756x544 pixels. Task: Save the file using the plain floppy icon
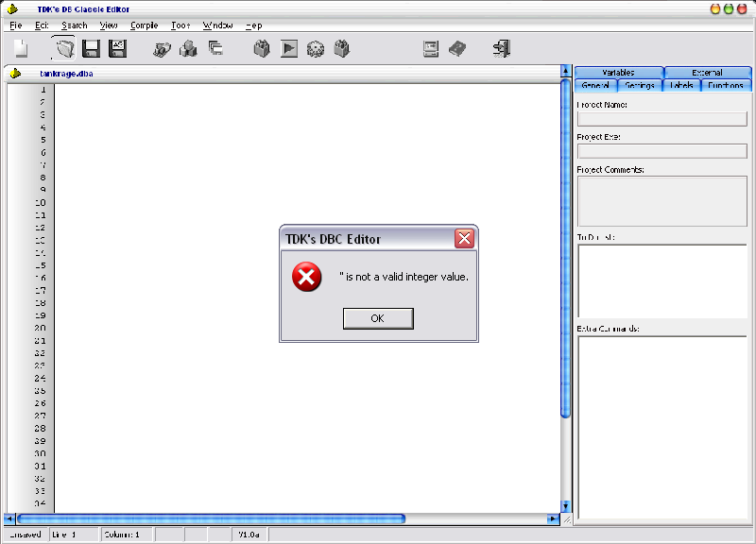tap(91, 49)
